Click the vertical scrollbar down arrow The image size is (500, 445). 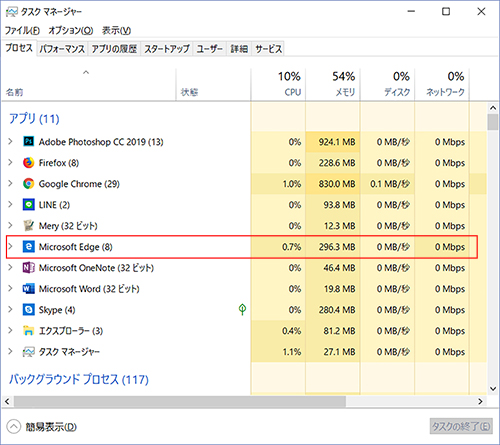tap(493, 388)
